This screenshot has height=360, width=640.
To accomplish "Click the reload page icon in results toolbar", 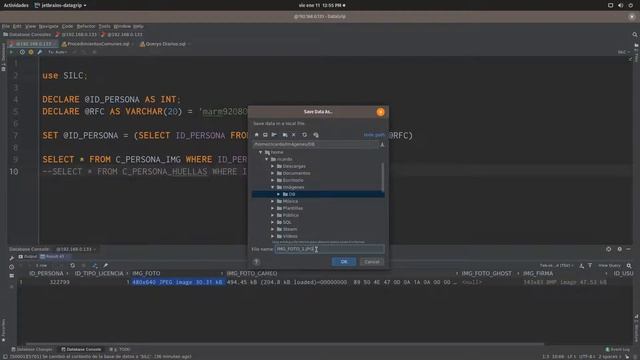I will 72,265.
